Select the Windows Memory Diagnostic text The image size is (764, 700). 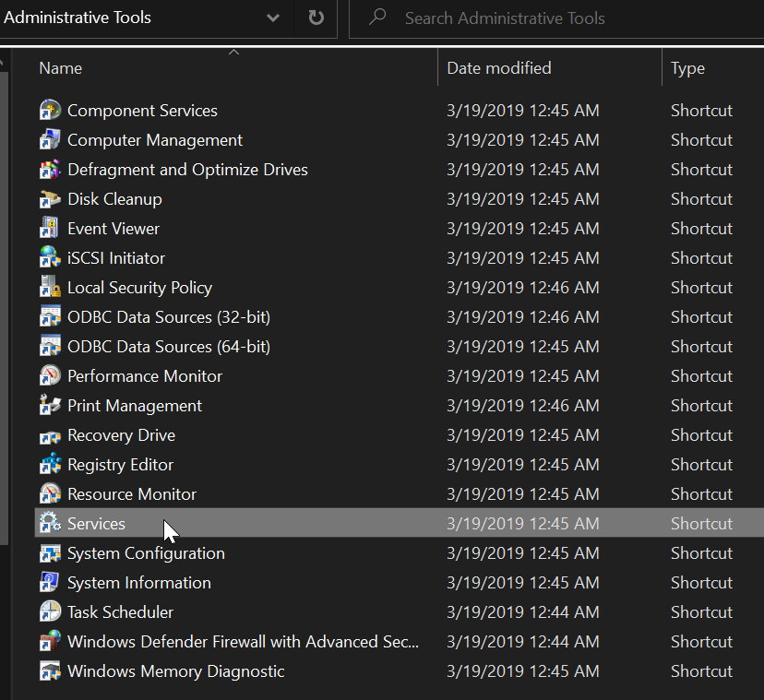click(x=176, y=671)
